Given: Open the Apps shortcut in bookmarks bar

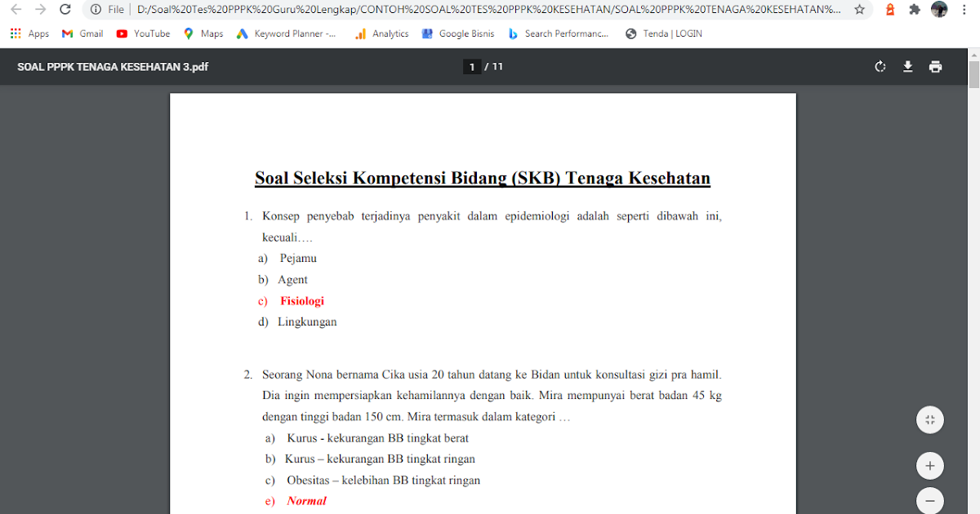Looking at the screenshot, I should tap(29, 33).
